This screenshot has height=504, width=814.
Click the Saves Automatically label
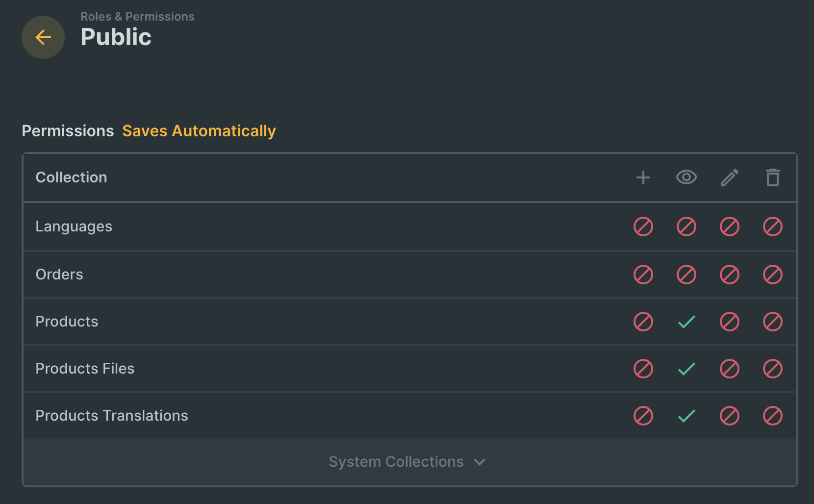coord(199,131)
